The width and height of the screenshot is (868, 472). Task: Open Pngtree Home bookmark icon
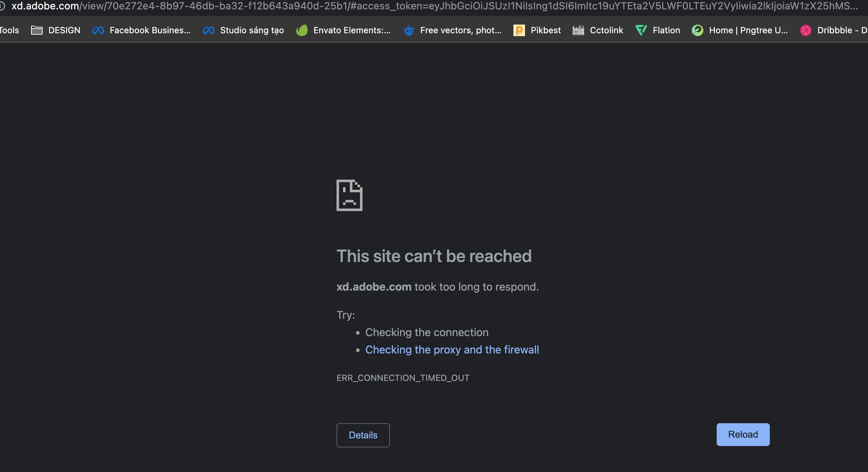698,30
